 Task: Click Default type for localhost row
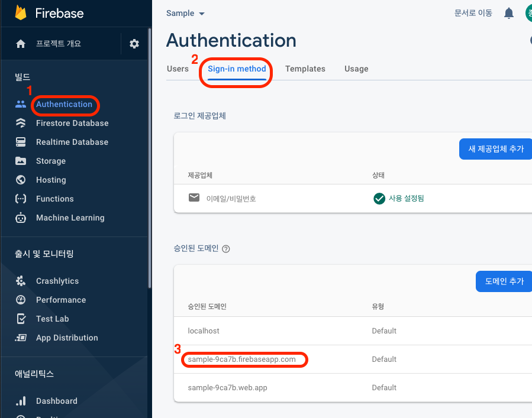coord(384,331)
